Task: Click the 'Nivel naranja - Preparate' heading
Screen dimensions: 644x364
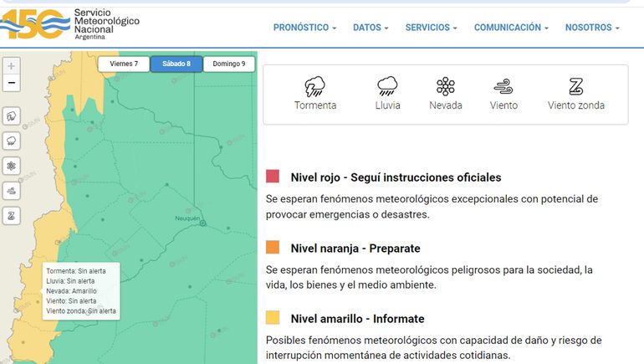Action: coord(355,249)
